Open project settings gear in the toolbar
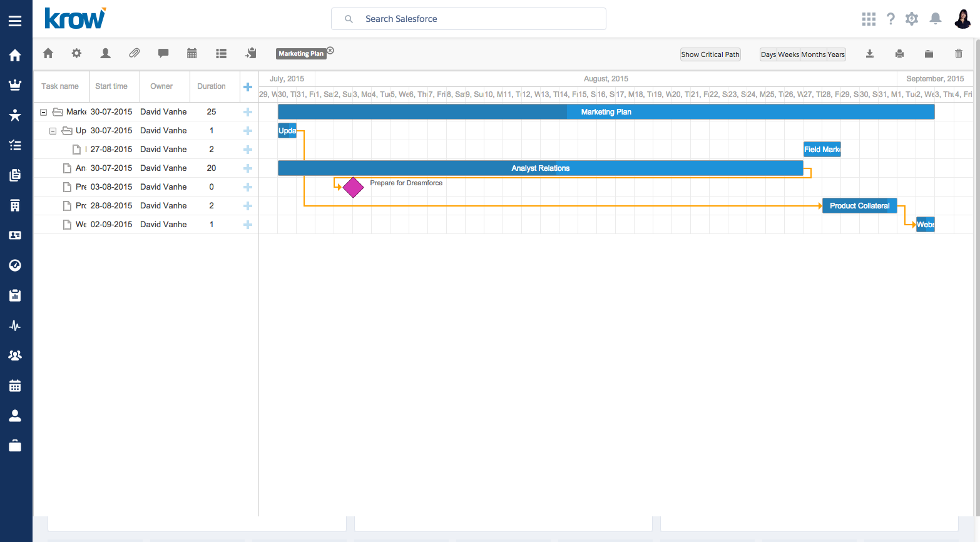Screen dimensions: 980x542 click(x=76, y=54)
